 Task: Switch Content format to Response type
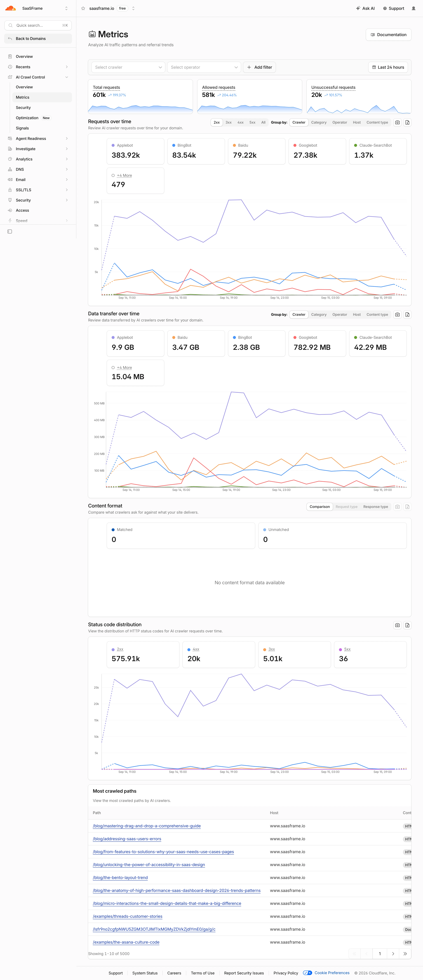[x=375, y=507]
